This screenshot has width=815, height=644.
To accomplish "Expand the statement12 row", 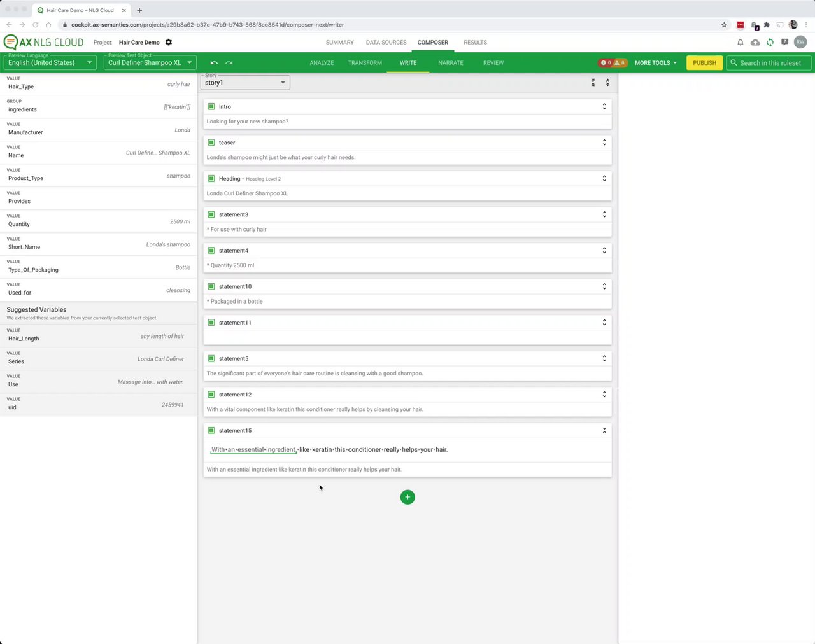I will (x=604, y=395).
